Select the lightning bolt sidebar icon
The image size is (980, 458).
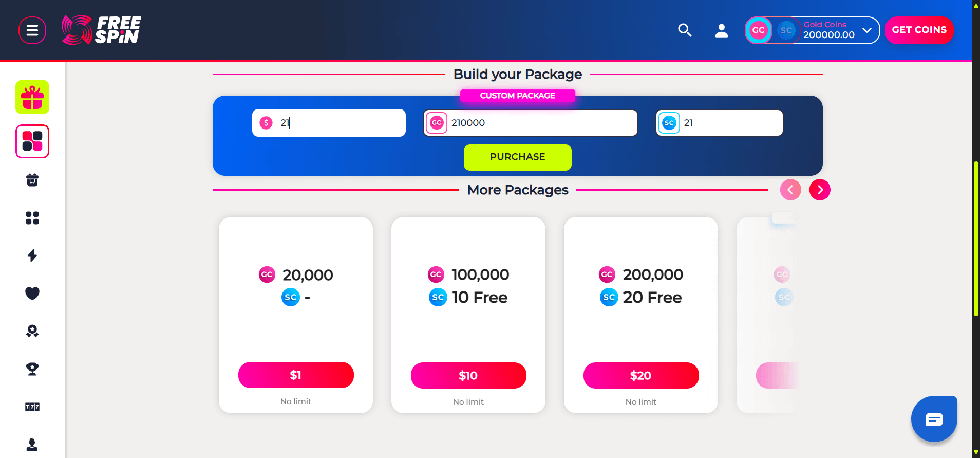tap(32, 255)
